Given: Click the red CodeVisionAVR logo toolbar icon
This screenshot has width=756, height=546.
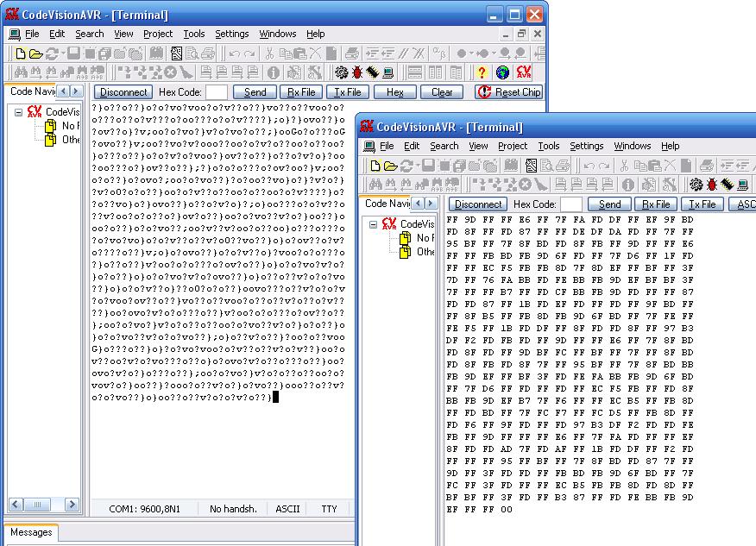Looking at the screenshot, I should pyautogui.click(x=524, y=72).
